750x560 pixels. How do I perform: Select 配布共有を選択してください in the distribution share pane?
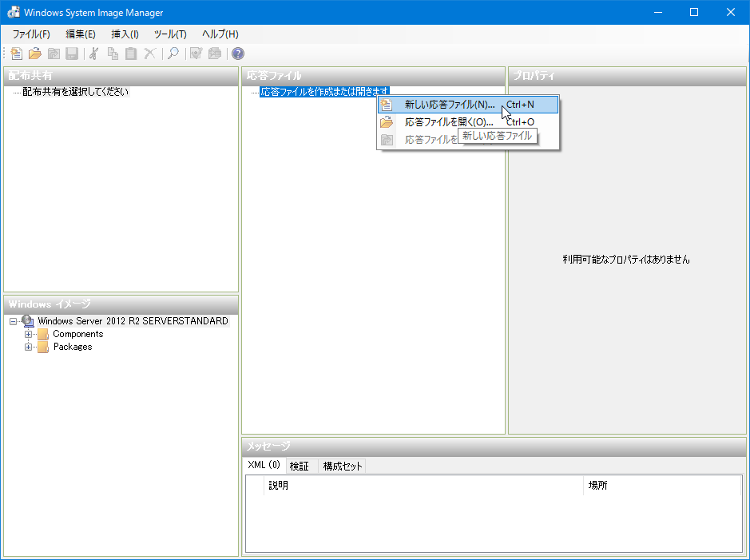pos(76,92)
